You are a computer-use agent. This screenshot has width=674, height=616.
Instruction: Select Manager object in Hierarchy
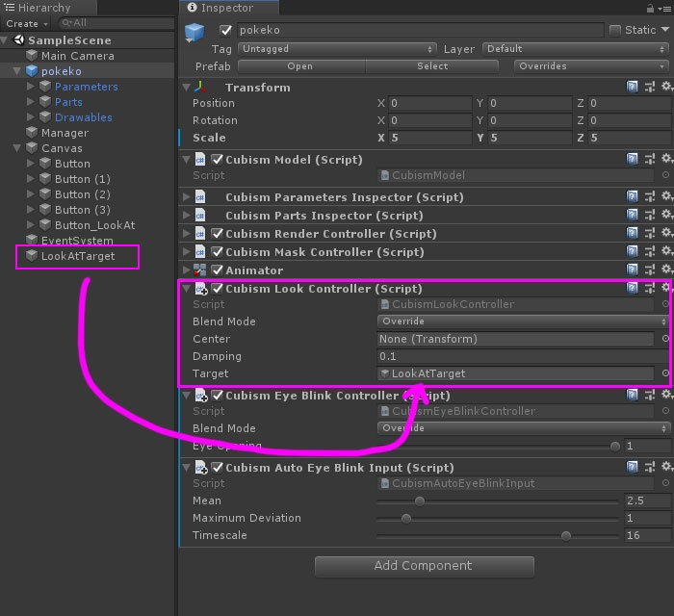(65, 133)
